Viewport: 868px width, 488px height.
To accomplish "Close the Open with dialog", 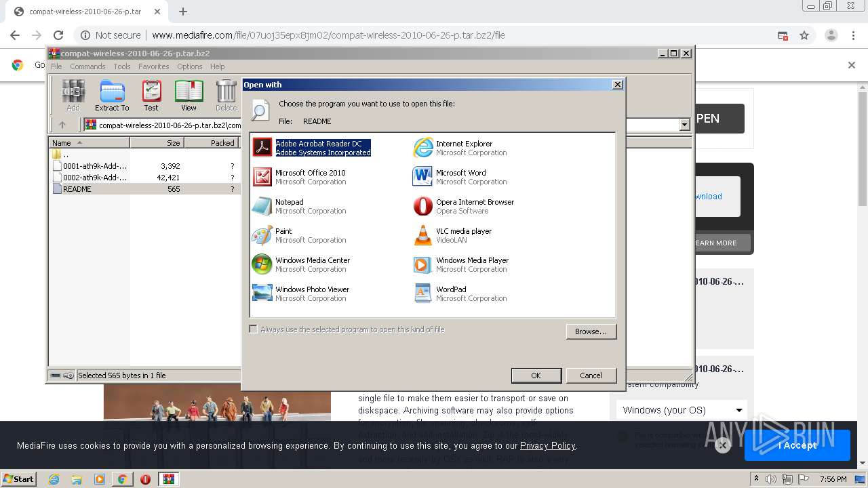I will point(617,85).
